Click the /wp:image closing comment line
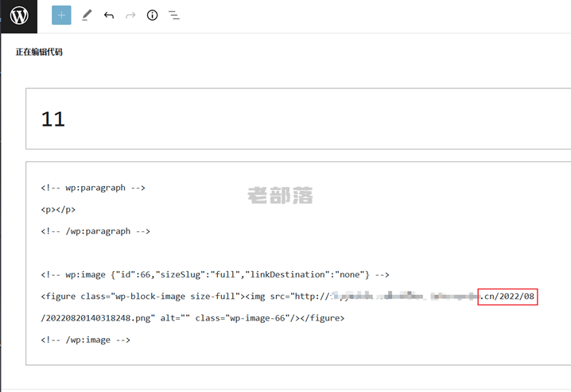 (86, 340)
